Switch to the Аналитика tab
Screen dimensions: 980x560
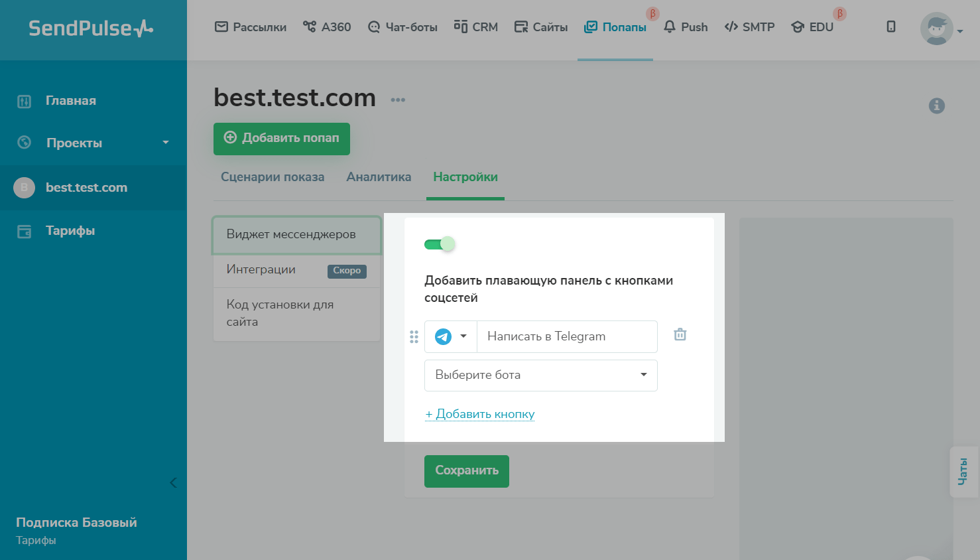click(379, 177)
